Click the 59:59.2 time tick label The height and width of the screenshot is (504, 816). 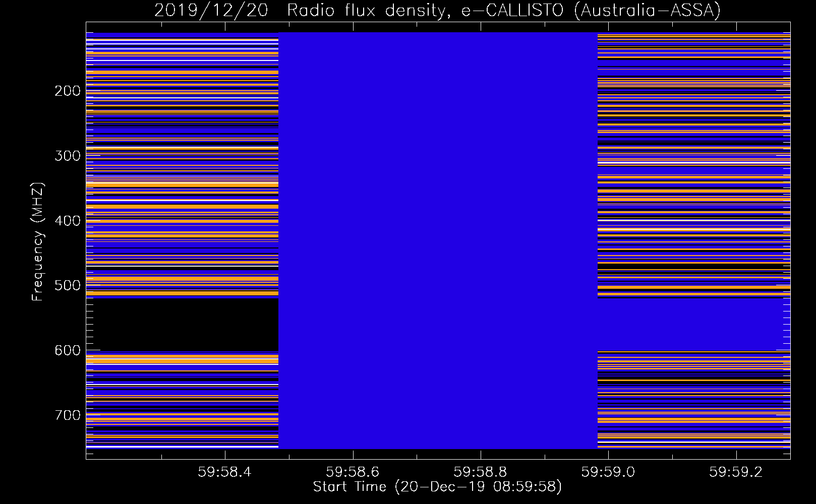736,472
